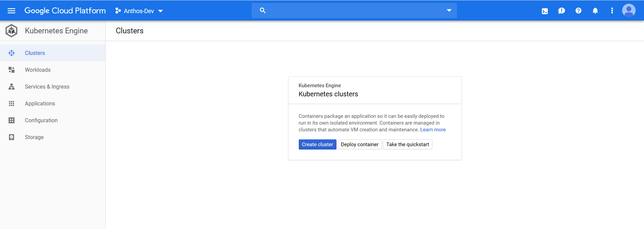Open Services & Ingress section

[52, 87]
